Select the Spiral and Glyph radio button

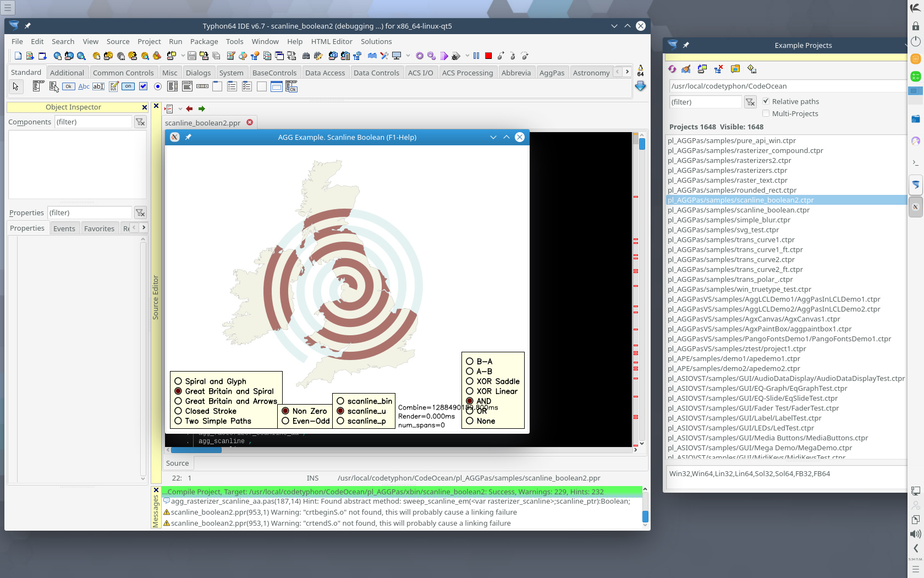(178, 381)
